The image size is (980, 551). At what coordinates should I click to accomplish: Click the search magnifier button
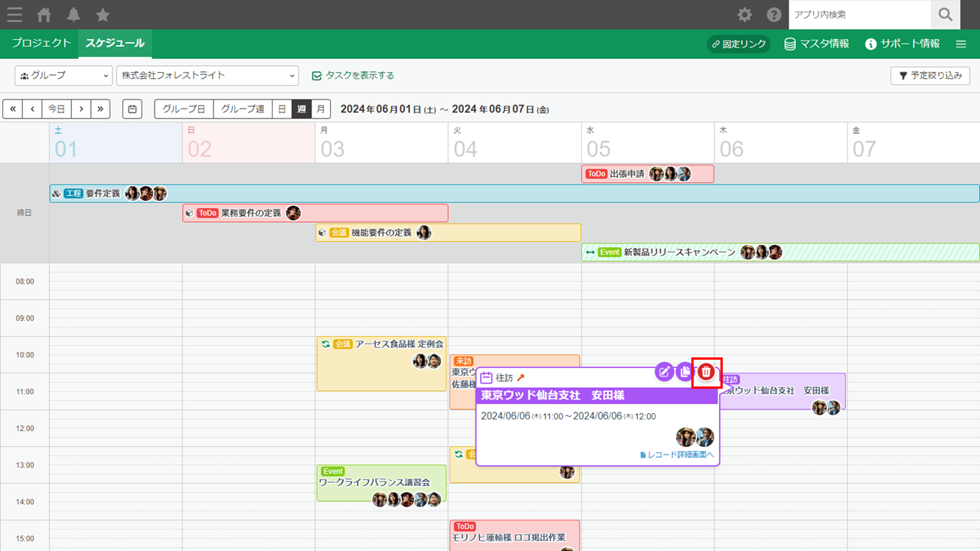(946, 15)
